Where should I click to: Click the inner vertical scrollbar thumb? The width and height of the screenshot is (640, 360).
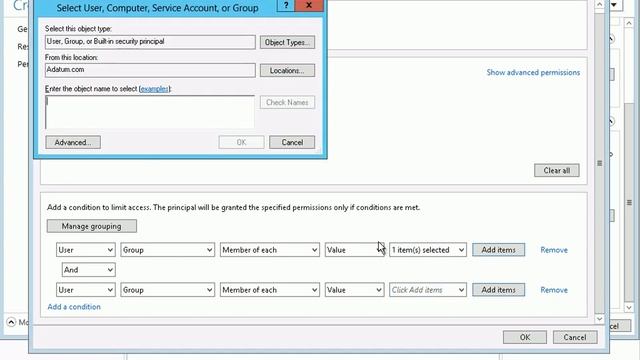click(599, 163)
